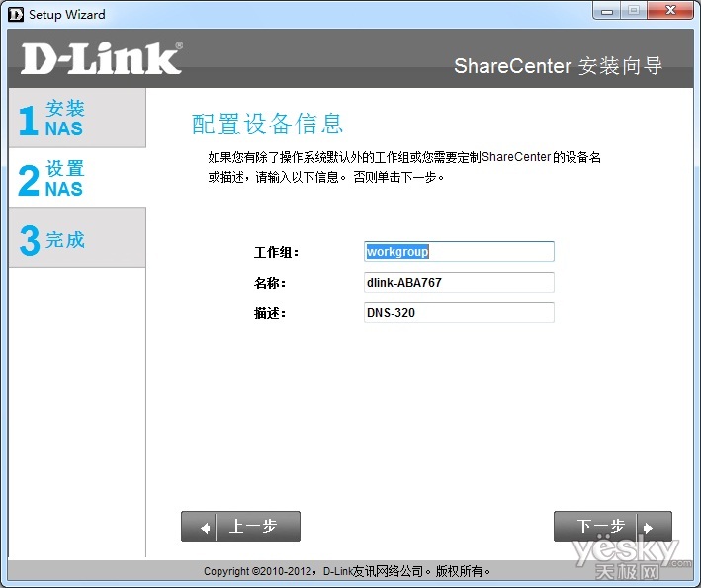Open step 2 设置 NAS tab
Screen dimensions: 701x588
pos(77,177)
